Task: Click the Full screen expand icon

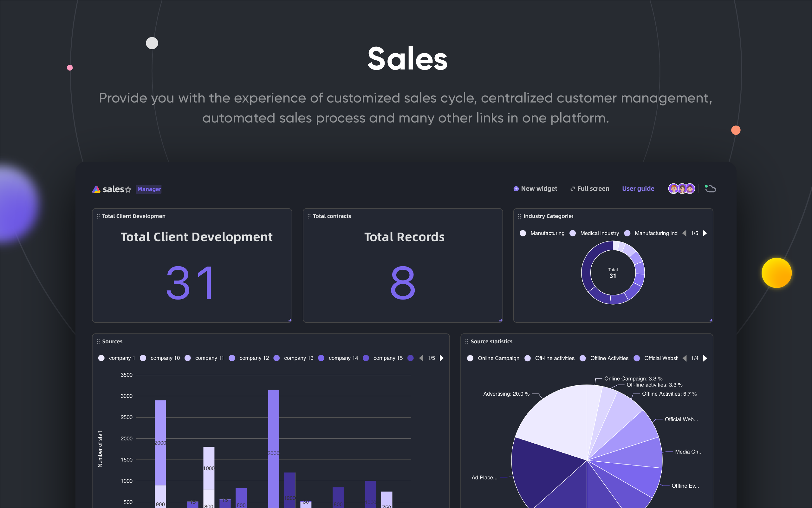Action: coord(573,189)
